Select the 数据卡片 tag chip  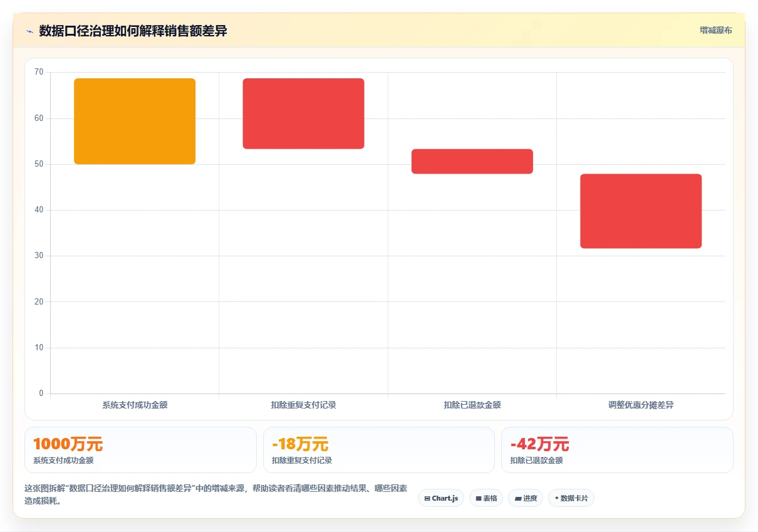click(571, 498)
